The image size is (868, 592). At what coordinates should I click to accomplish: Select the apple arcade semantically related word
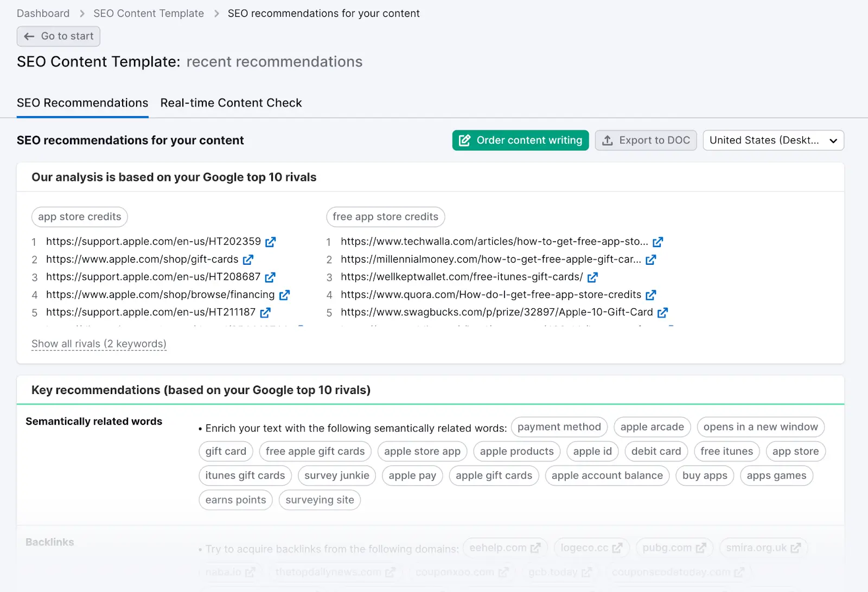[652, 427]
